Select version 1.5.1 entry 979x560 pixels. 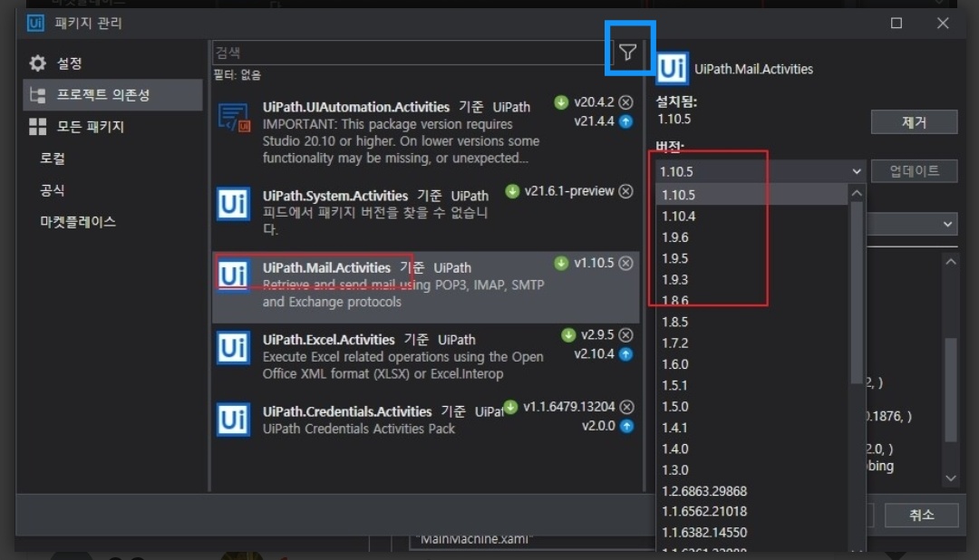point(751,386)
